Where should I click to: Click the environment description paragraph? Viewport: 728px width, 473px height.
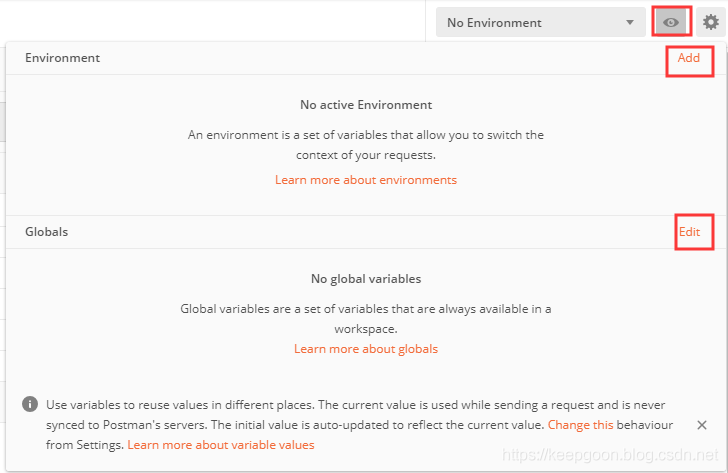pos(366,145)
